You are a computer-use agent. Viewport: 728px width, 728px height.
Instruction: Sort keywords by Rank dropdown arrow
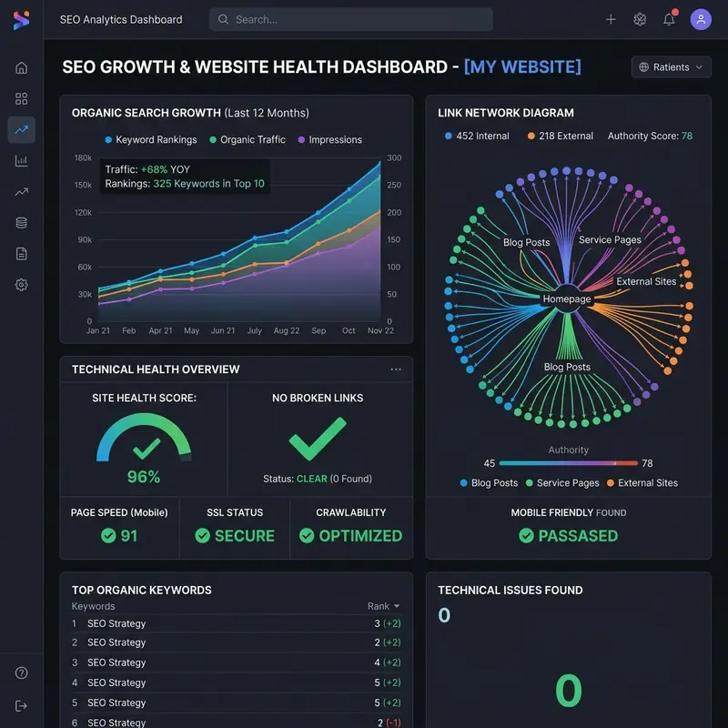click(397, 606)
